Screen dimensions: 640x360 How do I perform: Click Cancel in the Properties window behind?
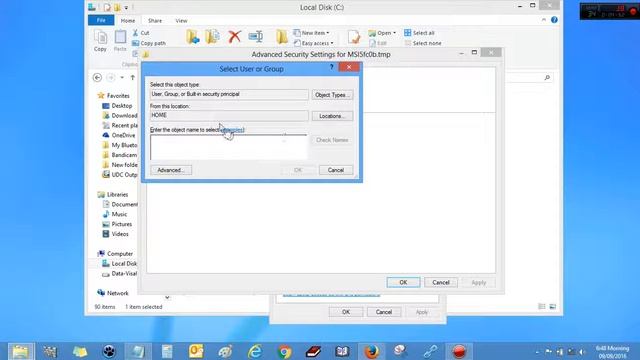coord(384,312)
